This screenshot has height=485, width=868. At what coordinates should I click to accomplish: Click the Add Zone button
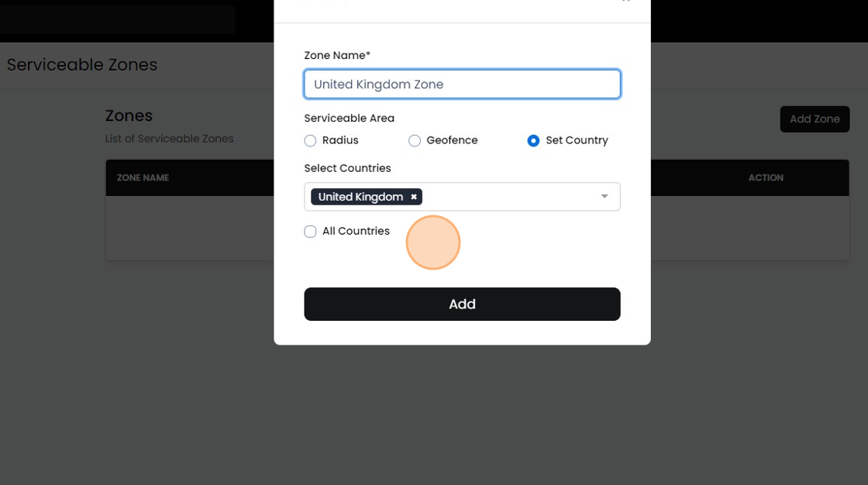(x=815, y=119)
